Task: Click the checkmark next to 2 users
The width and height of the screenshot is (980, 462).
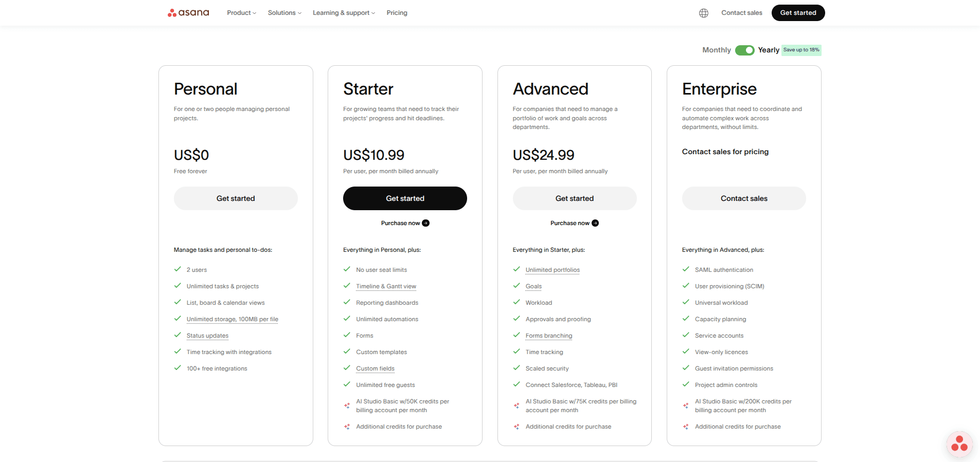Action: [x=177, y=269]
